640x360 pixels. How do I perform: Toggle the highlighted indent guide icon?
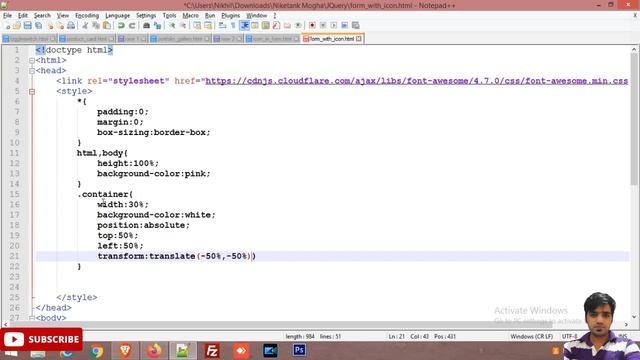[x=244, y=26]
